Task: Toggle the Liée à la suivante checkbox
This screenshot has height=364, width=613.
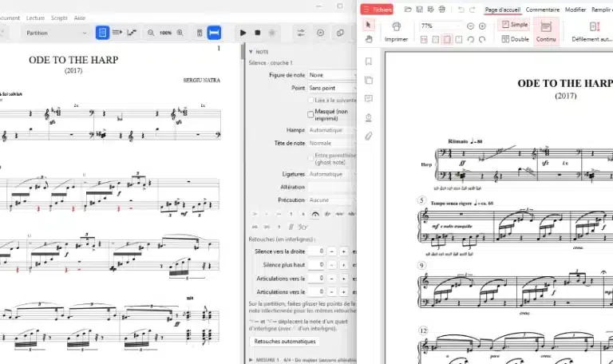Action: (x=310, y=101)
